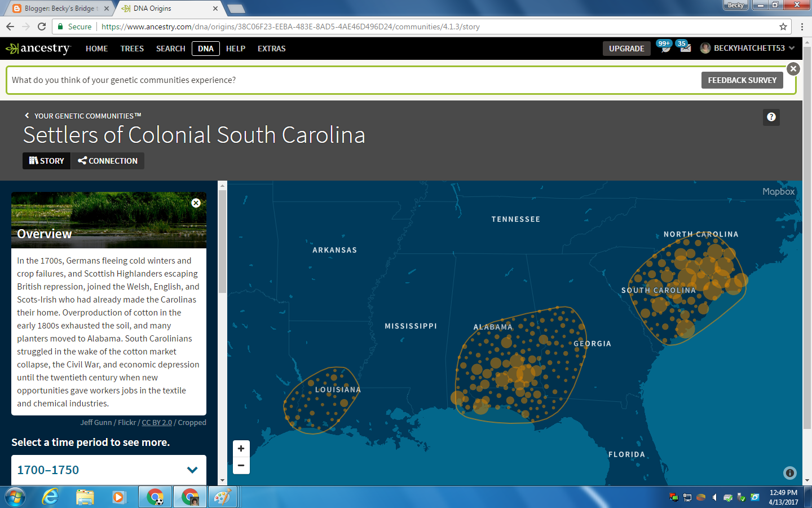Click the ARKANSAS map label
The width and height of the screenshot is (812, 508).
pos(334,250)
